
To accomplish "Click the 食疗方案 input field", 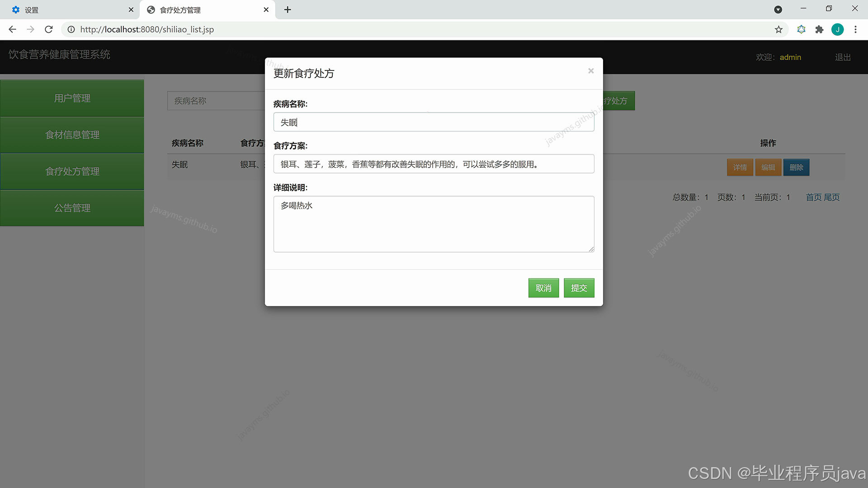I will pyautogui.click(x=434, y=164).
